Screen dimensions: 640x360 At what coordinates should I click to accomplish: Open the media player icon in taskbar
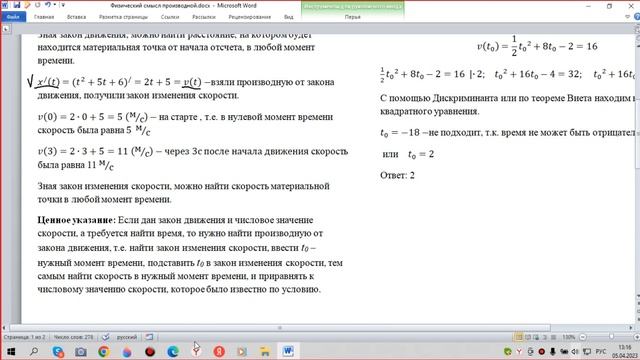click(242, 351)
